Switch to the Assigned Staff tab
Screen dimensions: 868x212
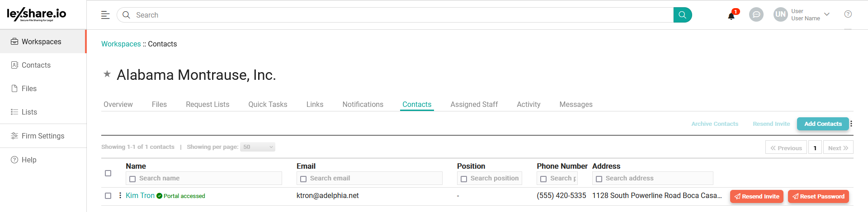474,104
